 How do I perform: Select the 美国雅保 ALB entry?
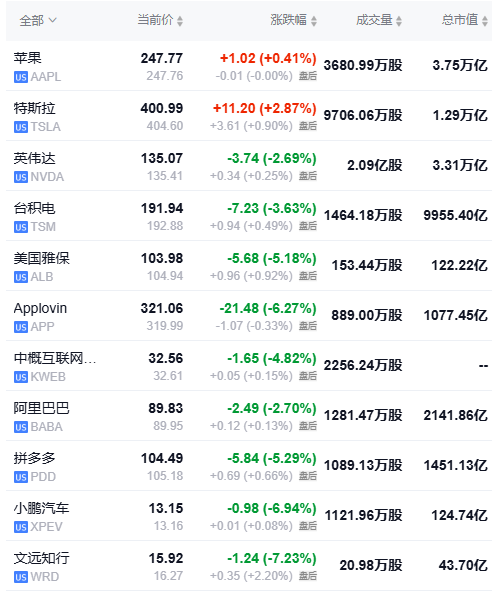249,266
